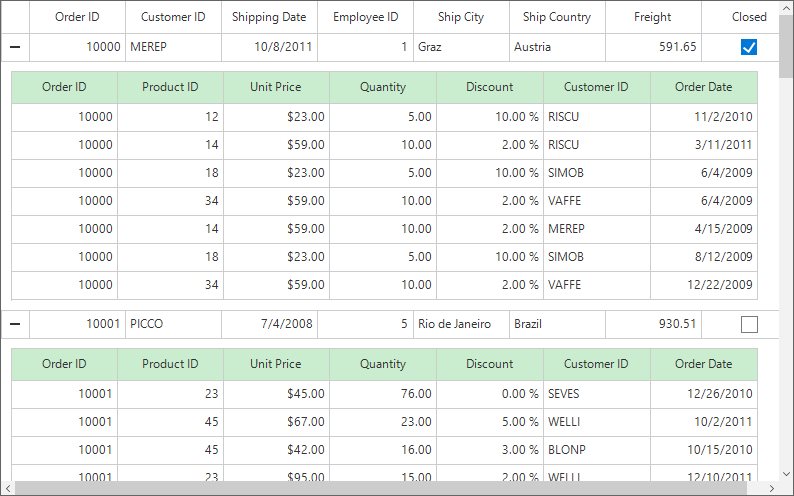Click the vertical scrollbar up arrow
The height and width of the screenshot is (496, 794).
point(787,7)
